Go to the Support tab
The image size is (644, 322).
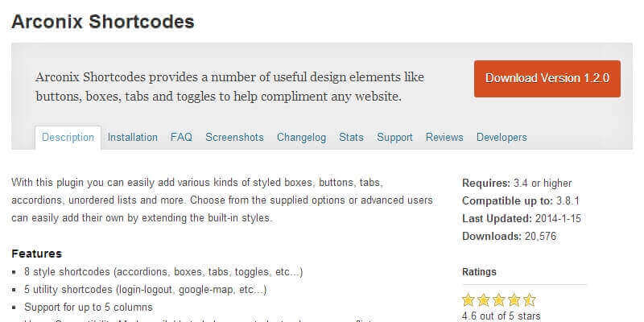394,138
